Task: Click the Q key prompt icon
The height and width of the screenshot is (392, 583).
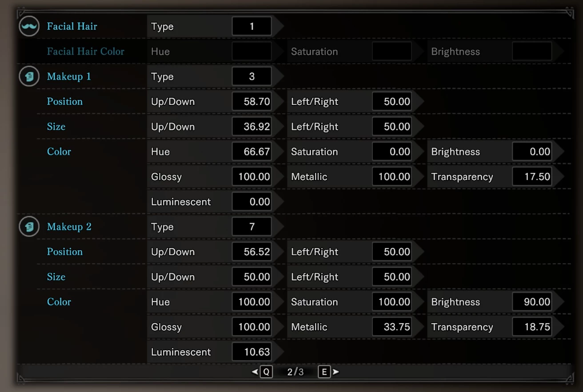Action: [266, 372]
